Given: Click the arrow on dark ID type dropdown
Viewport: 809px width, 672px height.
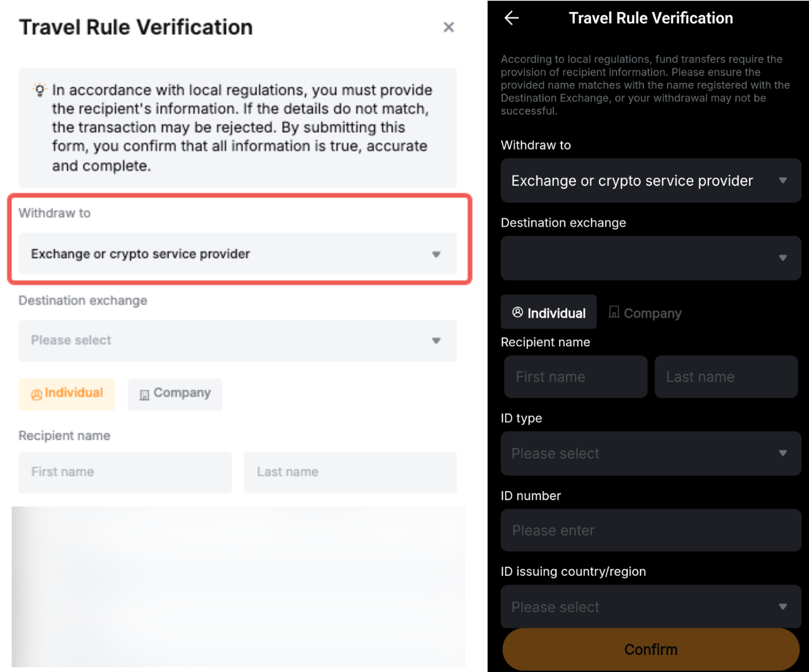Looking at the screenshot, I should (783, 454).
